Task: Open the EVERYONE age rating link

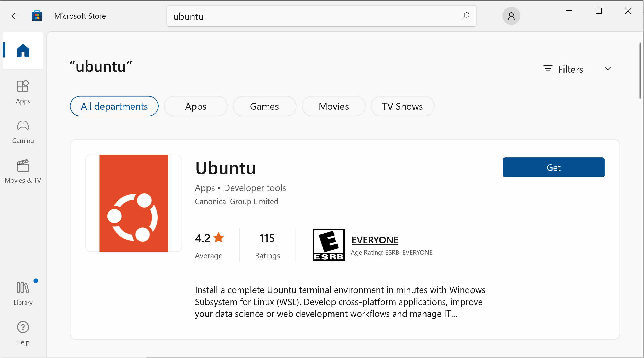Action: click(x=375, y=240)
